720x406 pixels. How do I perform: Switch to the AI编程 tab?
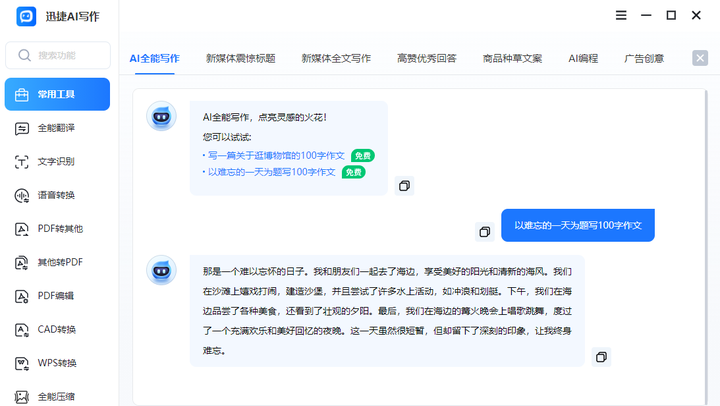coord(583,59)
